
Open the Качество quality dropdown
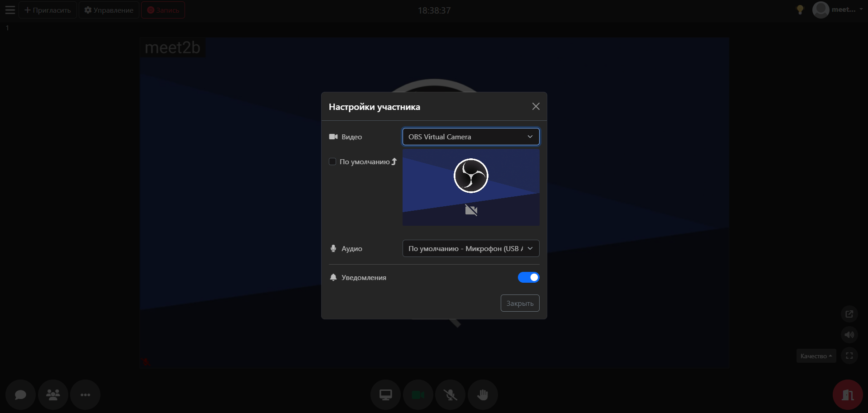pyautogui.click(x=816, y=356)
